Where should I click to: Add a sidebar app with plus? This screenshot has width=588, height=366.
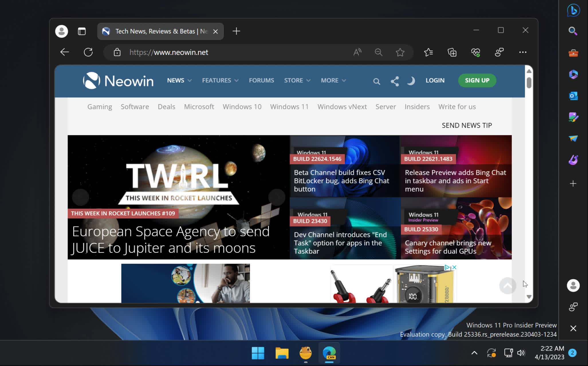pyautogui.click(x=573, y=183)
